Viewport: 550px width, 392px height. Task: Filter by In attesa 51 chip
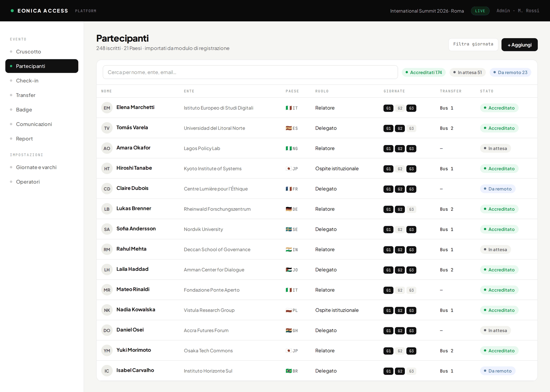click(468, 72)
